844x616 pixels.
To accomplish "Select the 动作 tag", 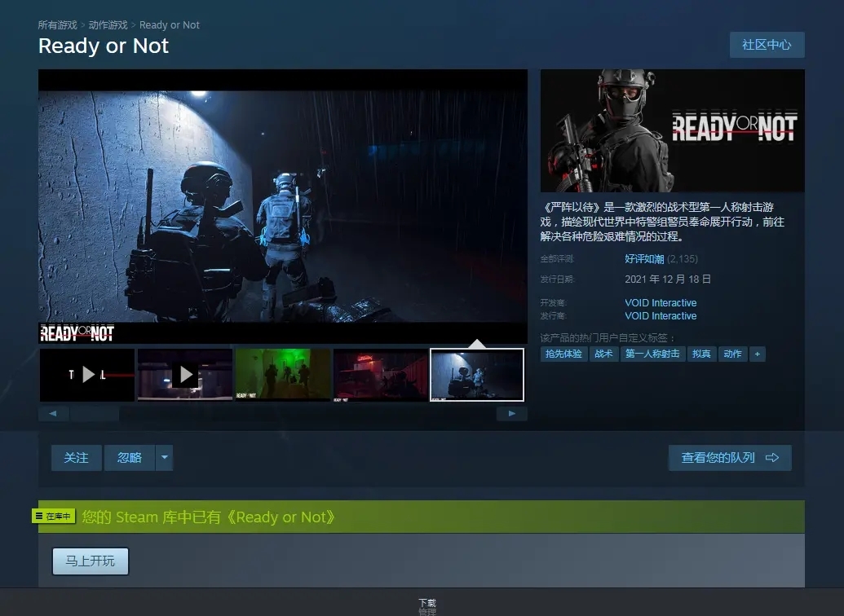I will tap(732, 354).
